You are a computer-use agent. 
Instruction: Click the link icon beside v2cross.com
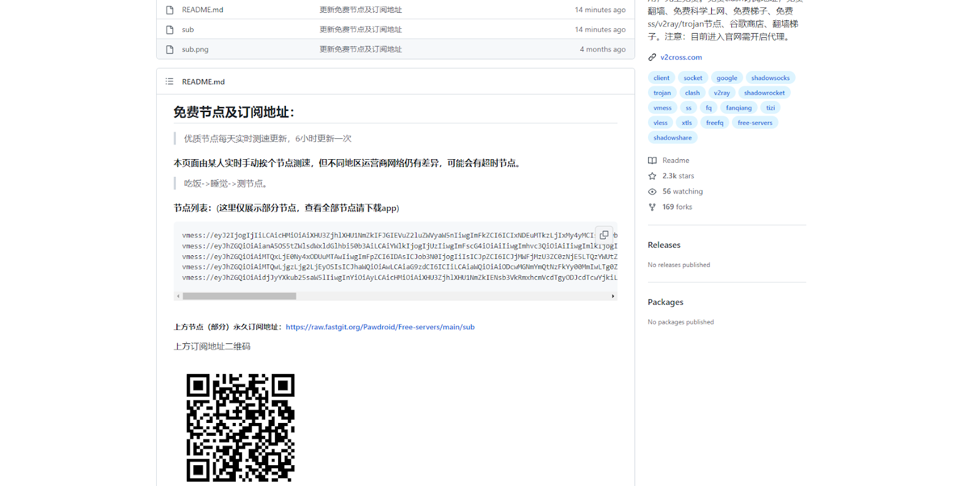(x=652, y=58)
